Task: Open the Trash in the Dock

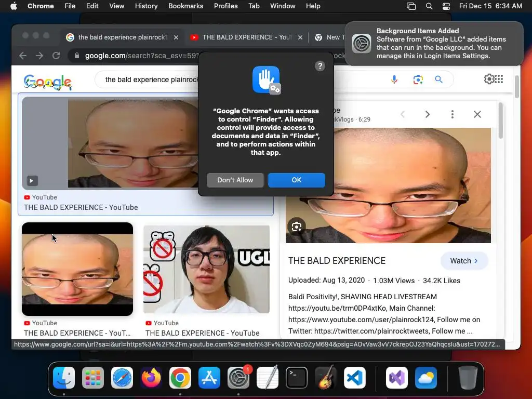Action: click(468, 378)
